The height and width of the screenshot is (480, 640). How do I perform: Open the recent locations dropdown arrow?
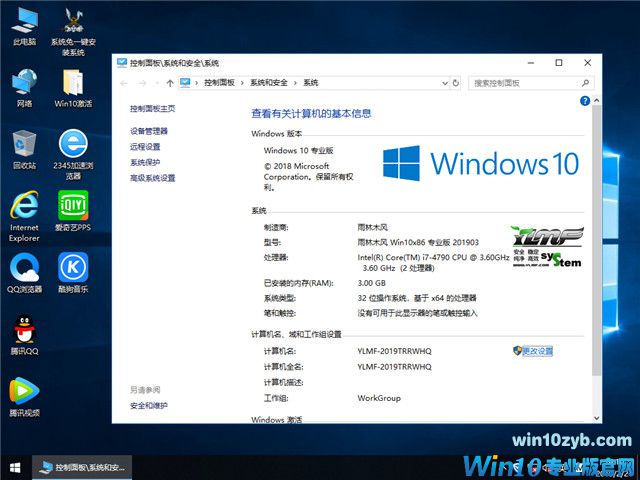coord(157,83)
